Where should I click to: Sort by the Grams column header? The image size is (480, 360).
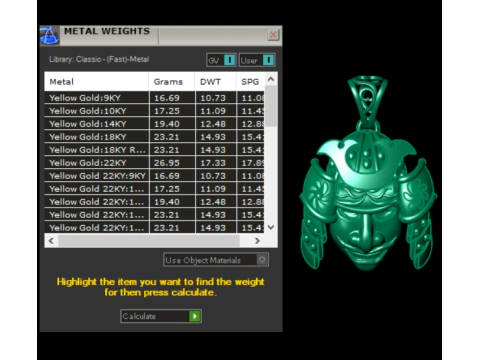(172, 82)
